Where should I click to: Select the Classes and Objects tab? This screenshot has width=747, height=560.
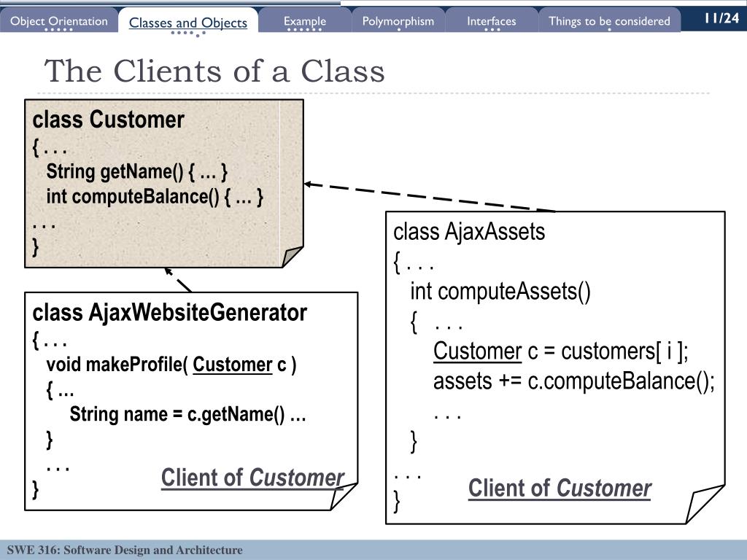(x=188, y=23)
